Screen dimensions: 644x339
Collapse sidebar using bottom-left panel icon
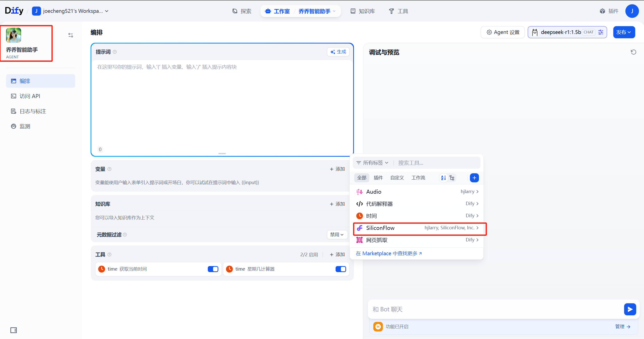pos(14,330)
